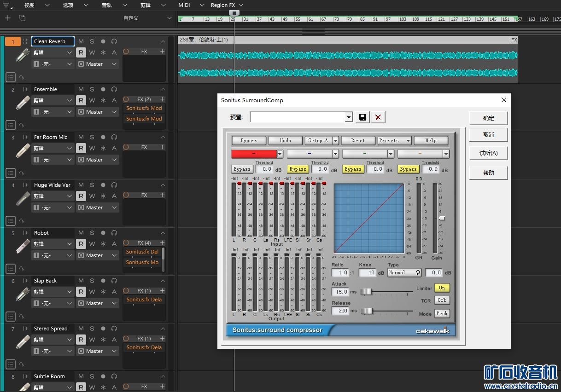
Task: Mute the Far Room Mic track
Action: click(x=81, y=137)
